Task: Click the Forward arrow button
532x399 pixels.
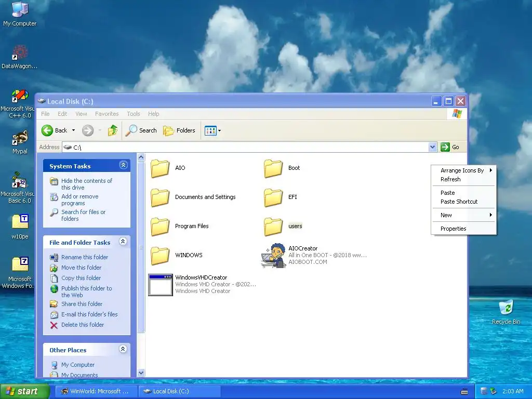Action: click(x=87, y=130)
